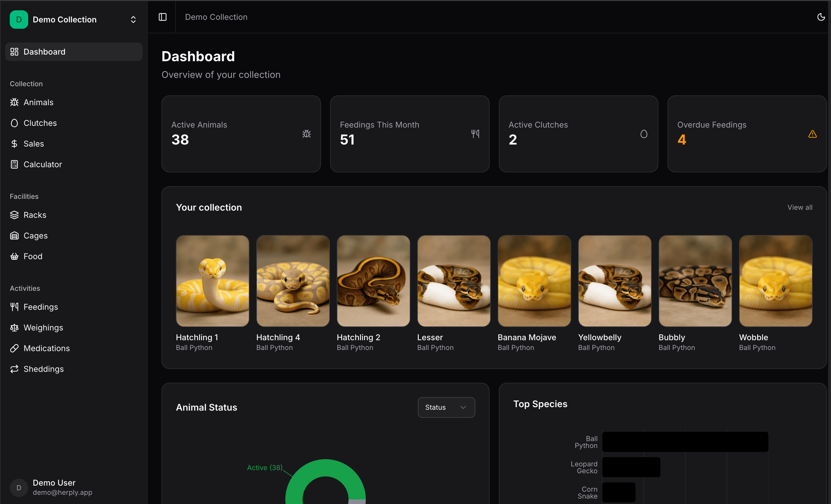Click the Your collection heading
Screen dimensions: 831x504
click(x=209, y=207)
